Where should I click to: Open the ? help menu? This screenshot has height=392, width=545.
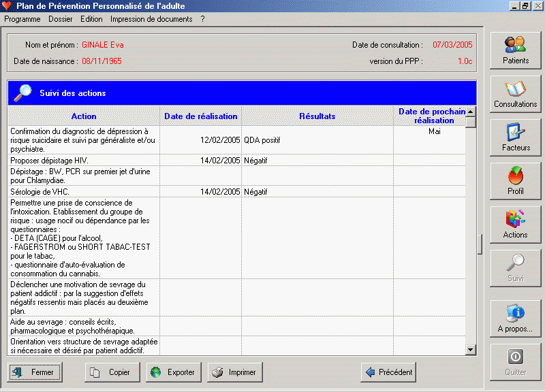click(x=202, y=19)
